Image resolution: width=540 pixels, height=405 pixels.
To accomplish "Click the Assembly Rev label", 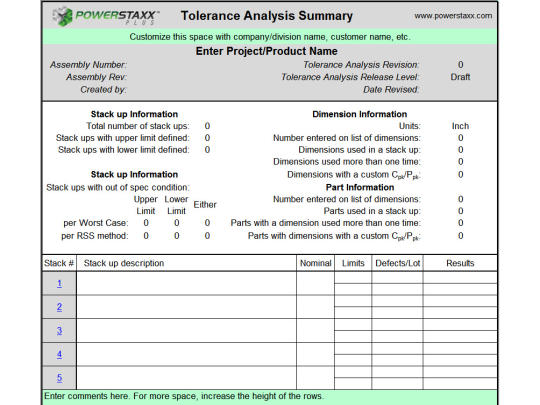I will pyautogui.click(x=96, y=77).
